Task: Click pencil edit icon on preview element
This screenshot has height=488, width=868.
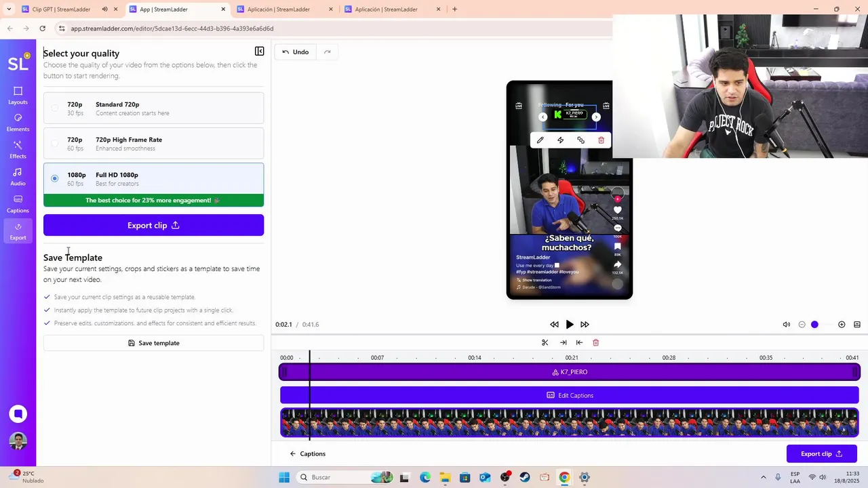Action: tap(540, 140)
